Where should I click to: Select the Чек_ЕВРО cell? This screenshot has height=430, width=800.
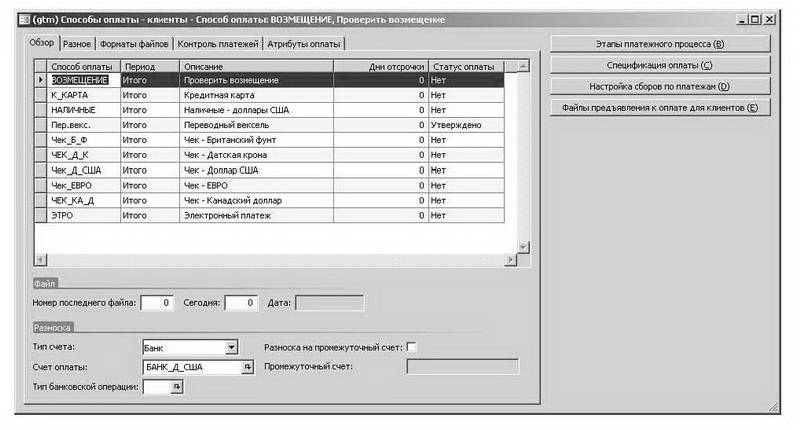pyautogui.click(x=84, y=186)
